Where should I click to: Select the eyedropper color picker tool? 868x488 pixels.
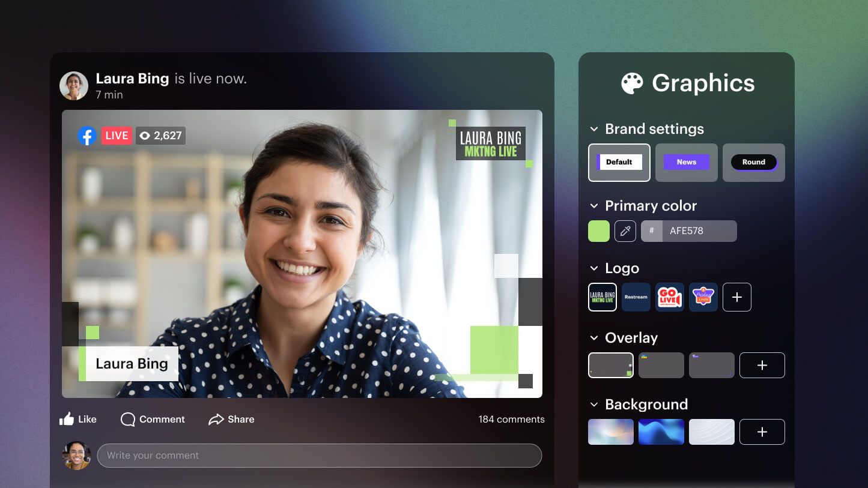(625, 230)
